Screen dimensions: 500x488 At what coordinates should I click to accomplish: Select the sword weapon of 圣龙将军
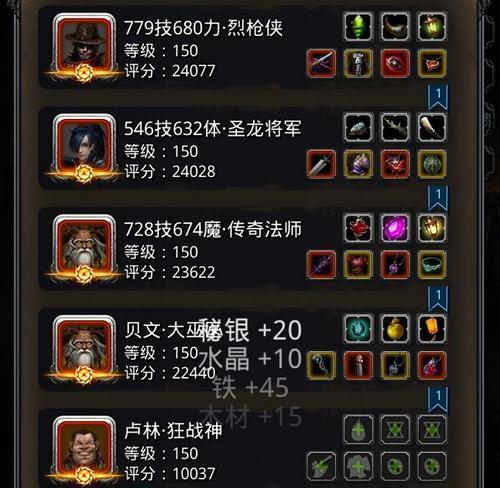pos(321,164)
